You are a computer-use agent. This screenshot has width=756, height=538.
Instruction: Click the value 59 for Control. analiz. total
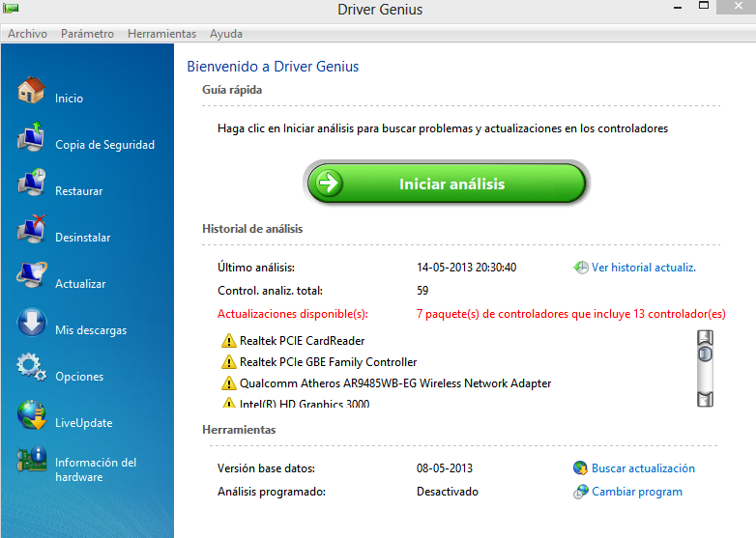(422, 291)
